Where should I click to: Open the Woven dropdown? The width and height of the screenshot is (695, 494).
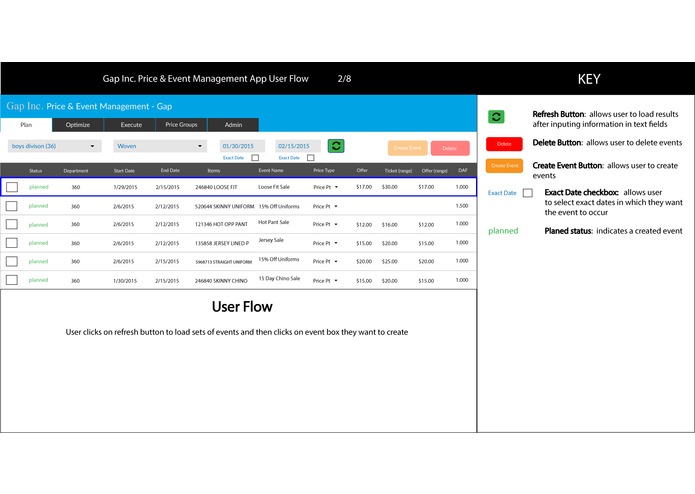[x=160, y=146]
